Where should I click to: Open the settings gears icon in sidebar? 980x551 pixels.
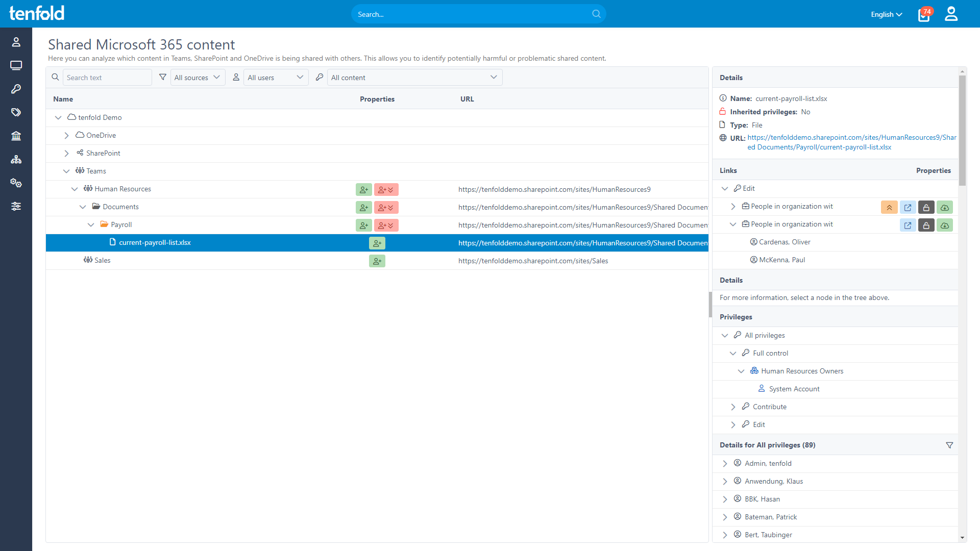point(16,183)
